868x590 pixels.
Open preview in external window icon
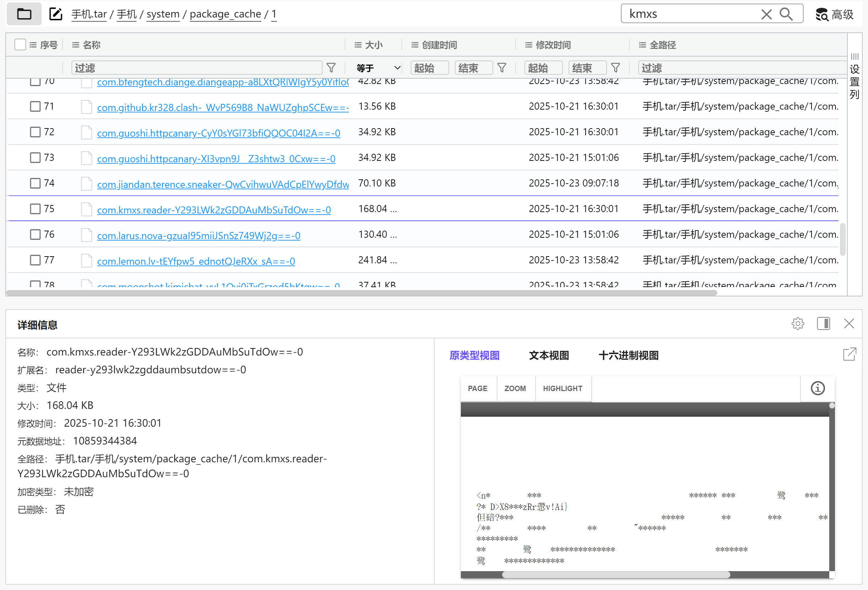849,354
